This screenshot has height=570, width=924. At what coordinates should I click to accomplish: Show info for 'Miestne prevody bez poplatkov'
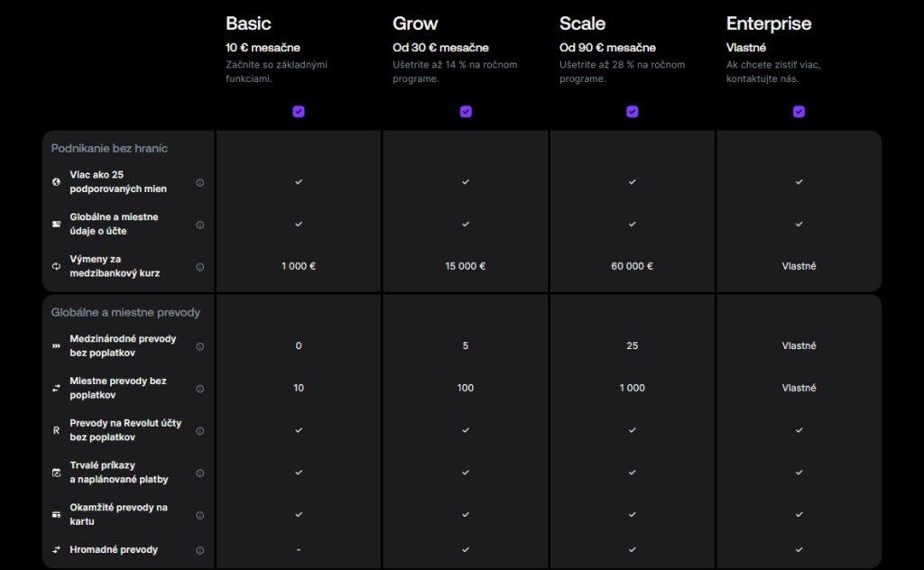[x=200, y=389]
